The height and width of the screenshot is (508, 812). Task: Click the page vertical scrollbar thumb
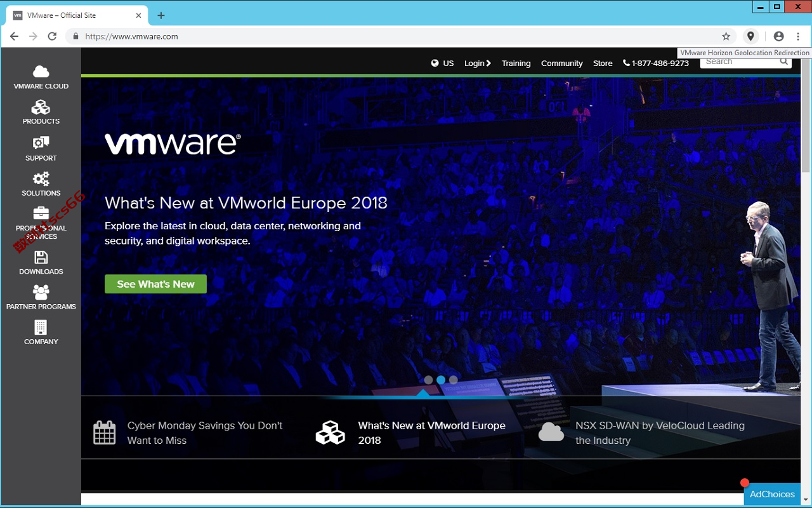click(806, 114)
